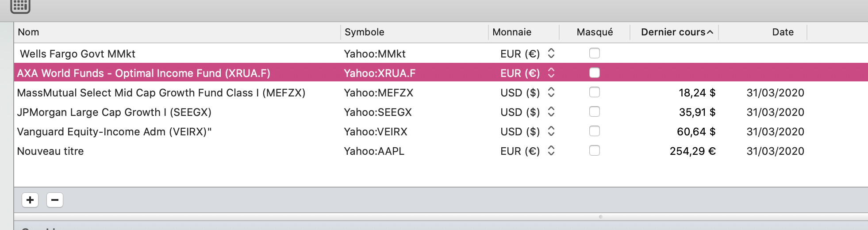Click the 254,29 € price cell

pyautogui.click(x=692, y=151)
